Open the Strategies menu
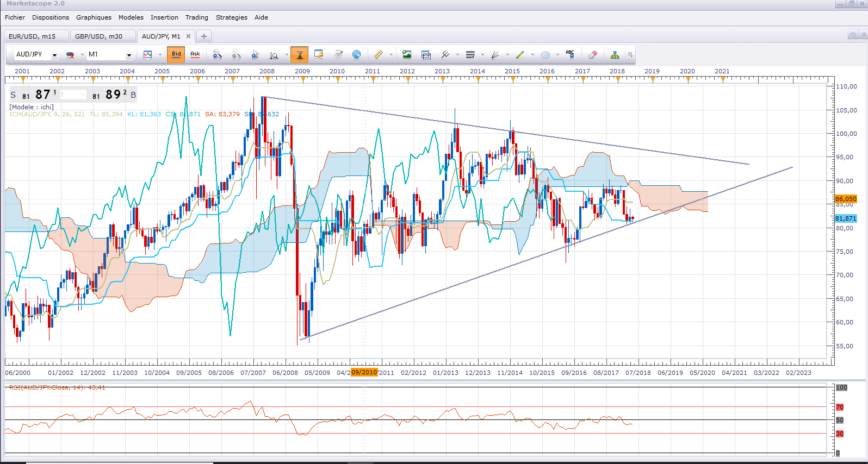Viewport: 868px width, 464px height. [232, 17]
